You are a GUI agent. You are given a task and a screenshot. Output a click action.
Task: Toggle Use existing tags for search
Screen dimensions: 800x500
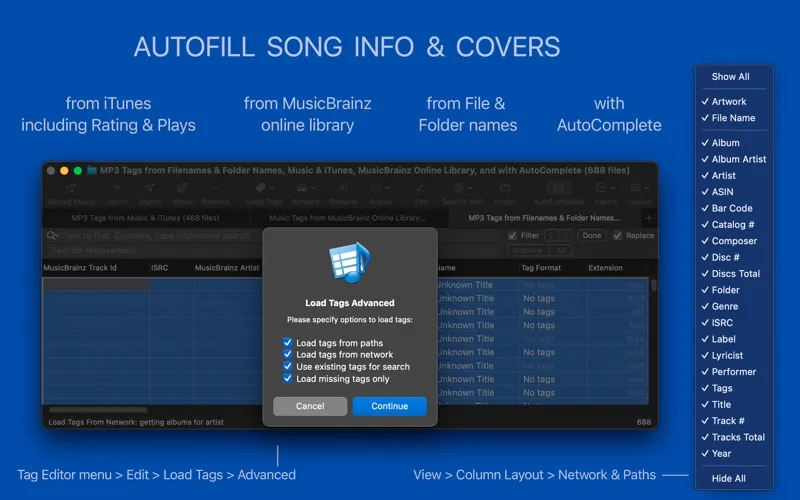click(288, 366)
